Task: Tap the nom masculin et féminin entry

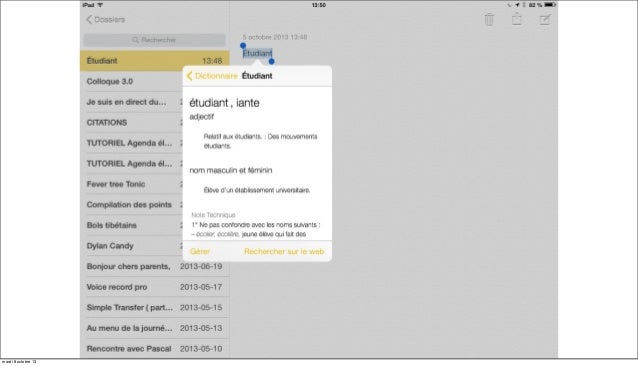Action: (x=231, y=170)
